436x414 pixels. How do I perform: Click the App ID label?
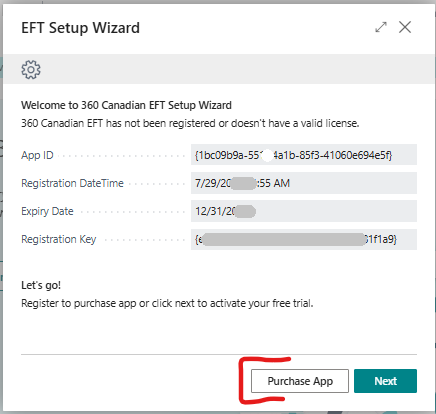(37, 155)
